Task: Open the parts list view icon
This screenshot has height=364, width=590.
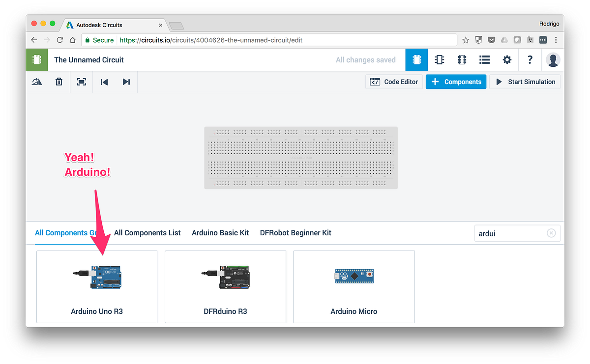Action: (484, 59)
